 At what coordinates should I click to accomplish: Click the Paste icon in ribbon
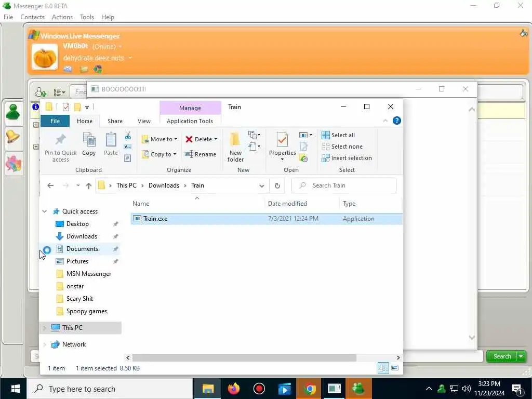coord(111,139)
